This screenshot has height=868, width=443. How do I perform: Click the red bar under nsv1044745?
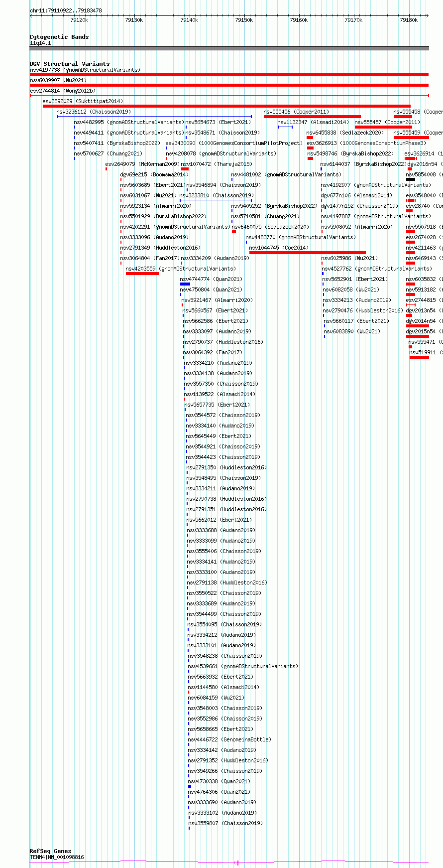point(307,253)
